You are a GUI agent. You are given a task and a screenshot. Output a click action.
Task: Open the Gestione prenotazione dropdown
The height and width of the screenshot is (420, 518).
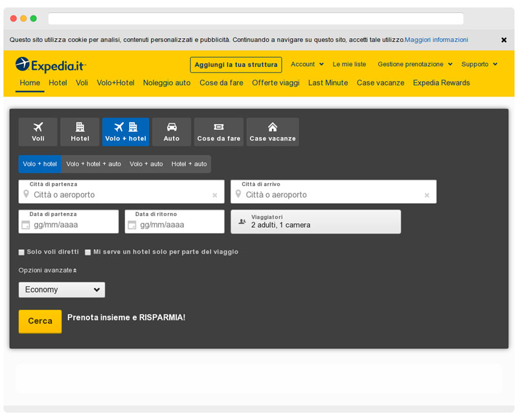pyautogui.click(x=415, y=64)
